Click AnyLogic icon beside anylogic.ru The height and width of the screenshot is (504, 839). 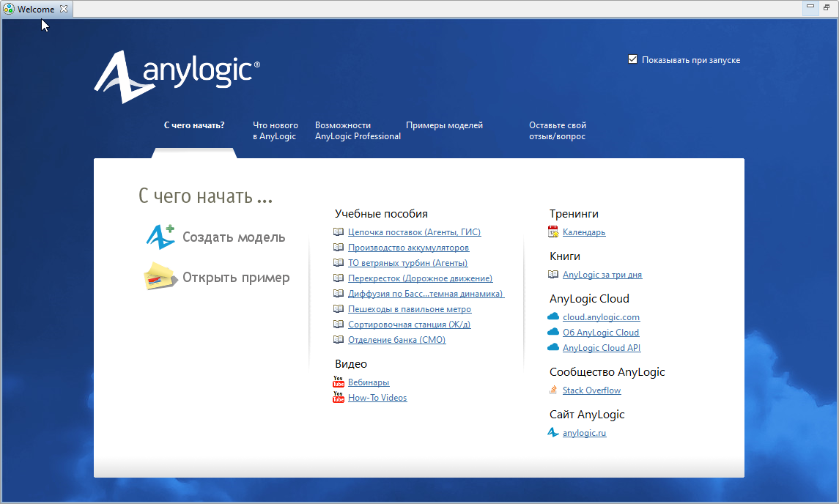pyautogui.click(x=552, y=432)
